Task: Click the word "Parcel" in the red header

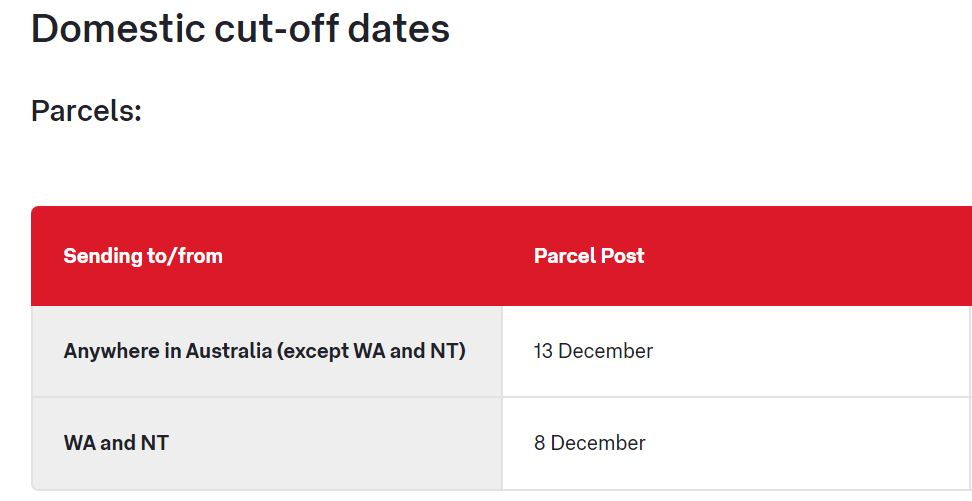Action: tap(566, 256)
